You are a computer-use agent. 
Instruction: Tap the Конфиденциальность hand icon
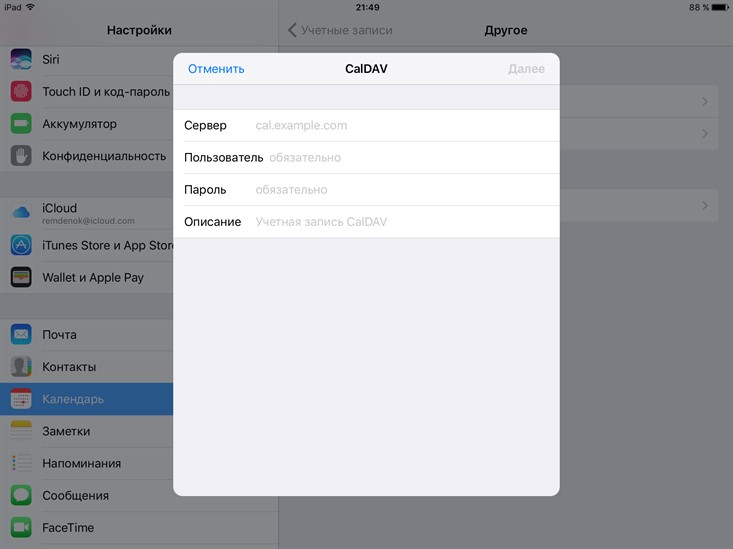pyautogui.click(x=21, y=156)
